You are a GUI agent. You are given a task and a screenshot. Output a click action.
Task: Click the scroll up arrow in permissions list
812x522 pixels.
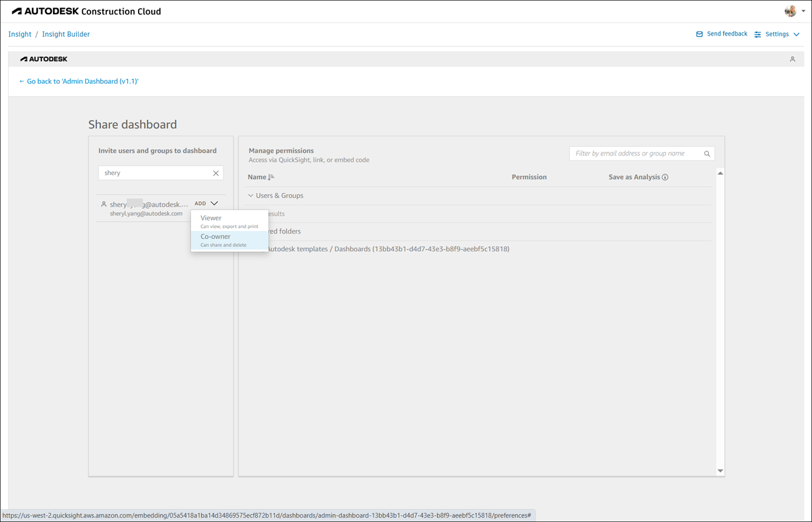coord(720,174)
